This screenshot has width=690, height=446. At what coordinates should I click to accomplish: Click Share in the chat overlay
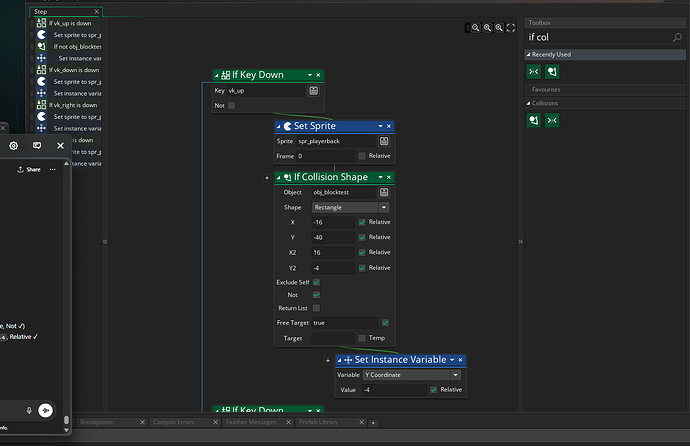point(29,169)
